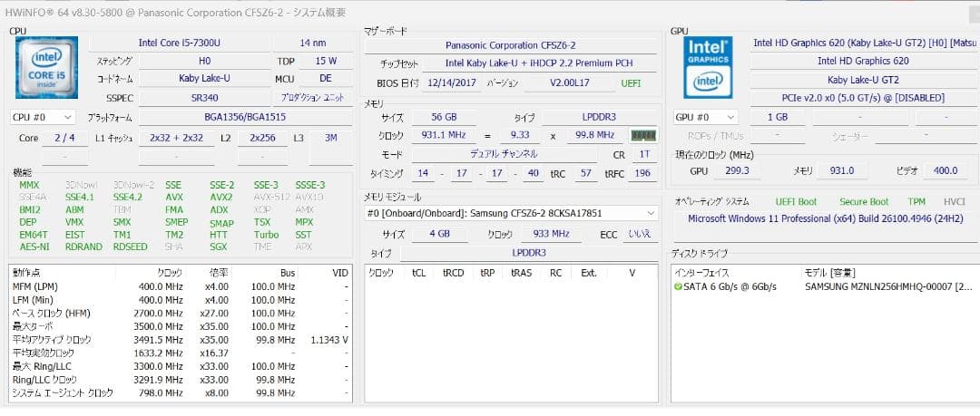Open the GPU #0 selector dropdown
Viewport: 980px width, 416px height.
point(705,117)
